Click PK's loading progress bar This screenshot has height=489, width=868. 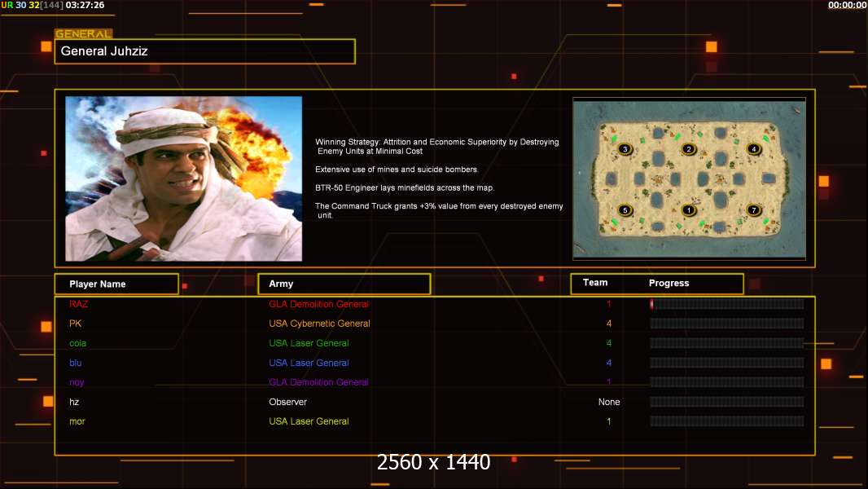(x=727, y=324)
